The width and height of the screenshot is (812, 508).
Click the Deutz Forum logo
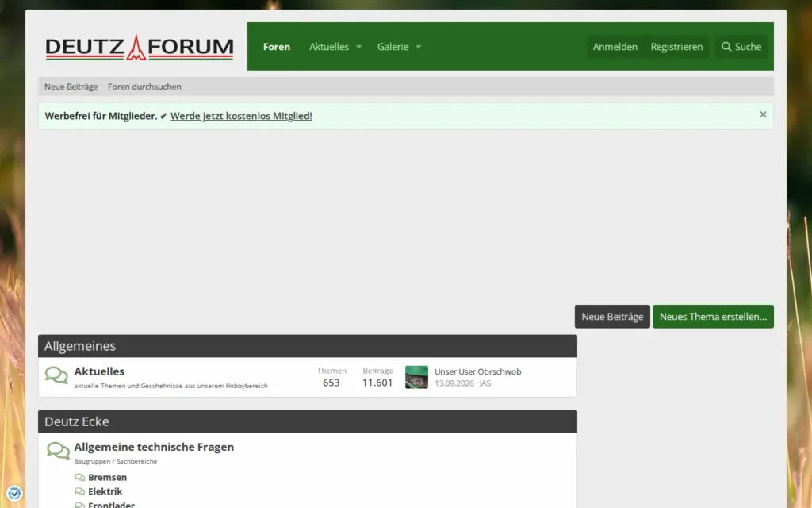pos(140,47)
